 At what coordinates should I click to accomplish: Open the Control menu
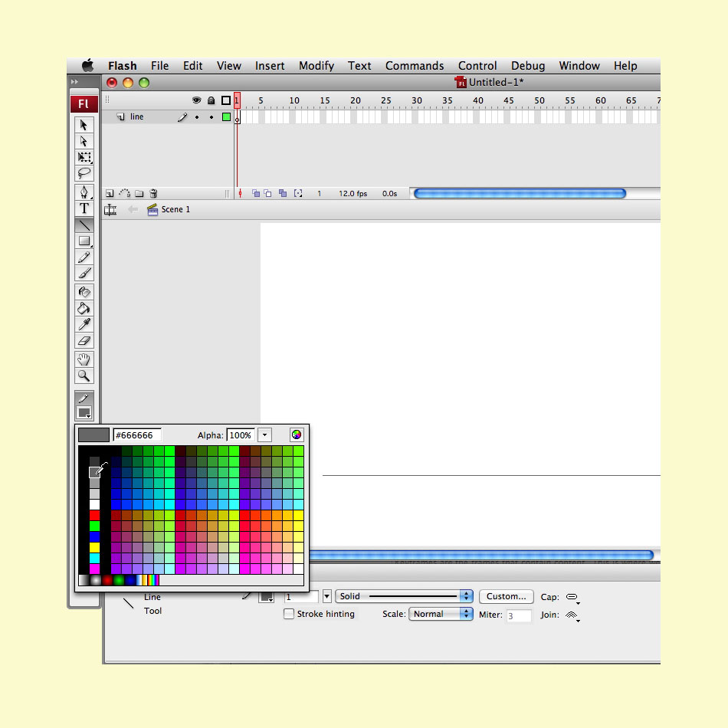pos(477,65)
